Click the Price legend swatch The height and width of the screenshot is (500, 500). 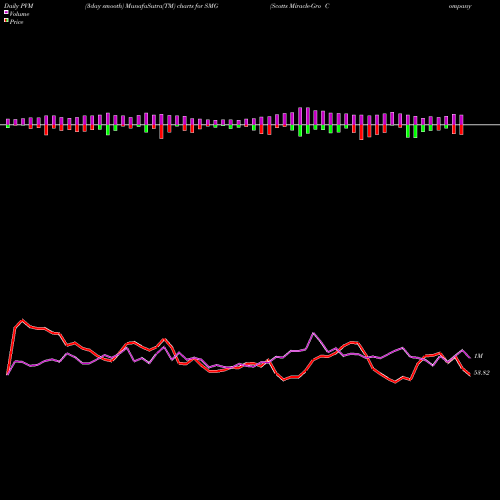tap(6, 21)
